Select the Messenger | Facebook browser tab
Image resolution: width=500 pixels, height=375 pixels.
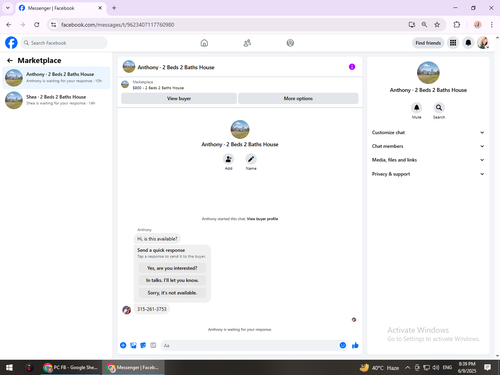coord(61,8)
